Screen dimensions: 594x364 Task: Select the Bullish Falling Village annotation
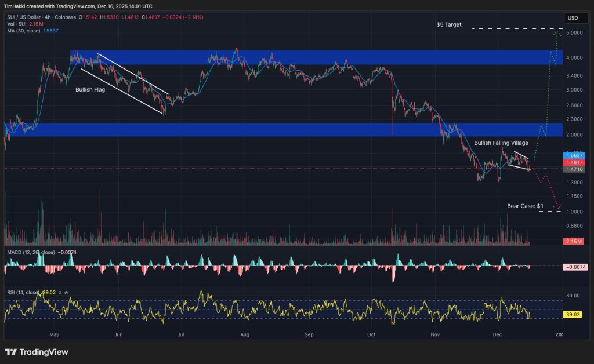pos(501,143)
